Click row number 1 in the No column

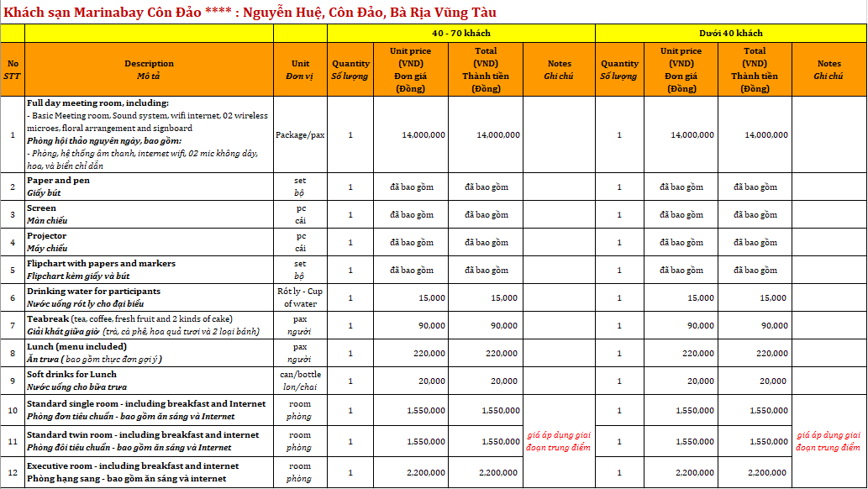13,134
